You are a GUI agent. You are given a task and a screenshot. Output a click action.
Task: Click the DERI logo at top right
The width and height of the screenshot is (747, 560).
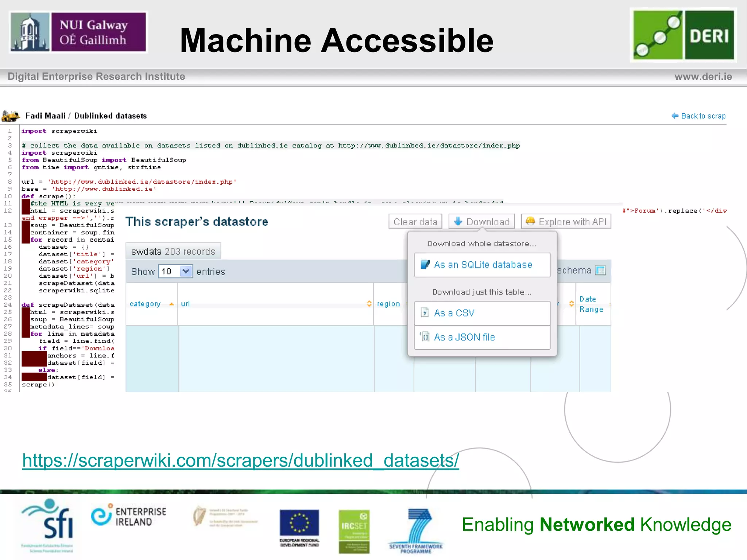coord(683,35)
